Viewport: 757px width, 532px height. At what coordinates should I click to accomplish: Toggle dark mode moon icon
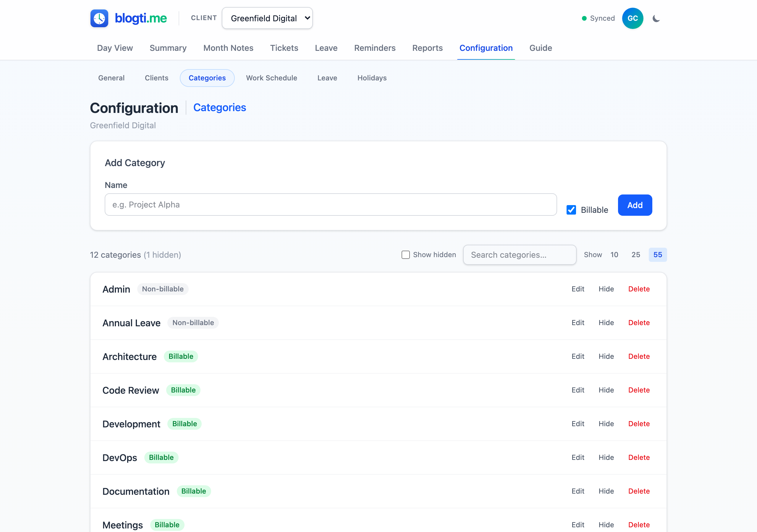click(x=656, y=18)
